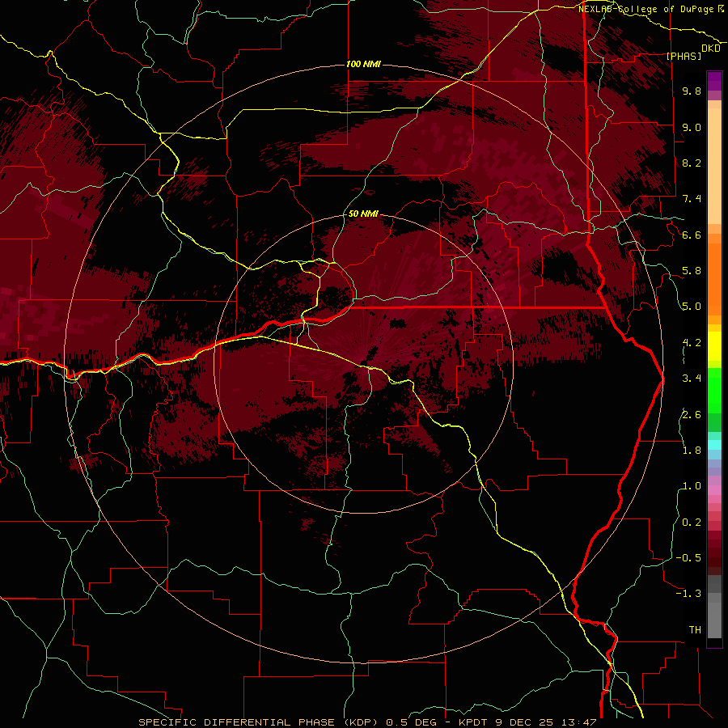The width and height of the screenshot is (728, 728).
Task: Click the 0.2 scale value
Action: 692,523
